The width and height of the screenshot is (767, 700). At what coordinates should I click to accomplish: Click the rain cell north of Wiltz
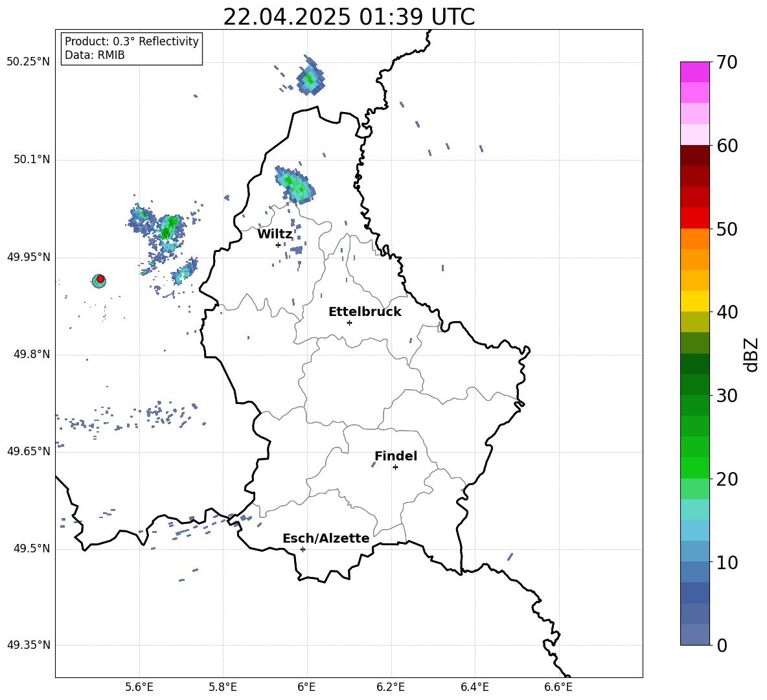click(x=295, y=185)
